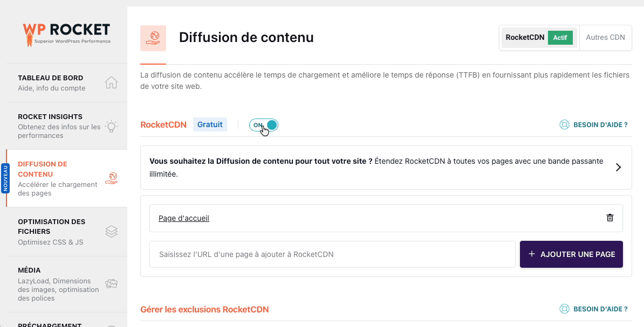This screenshot has height=327, width=644.
Task: Click lifebuoy icon beside RocketCDN help
Action: coord(564,125)
